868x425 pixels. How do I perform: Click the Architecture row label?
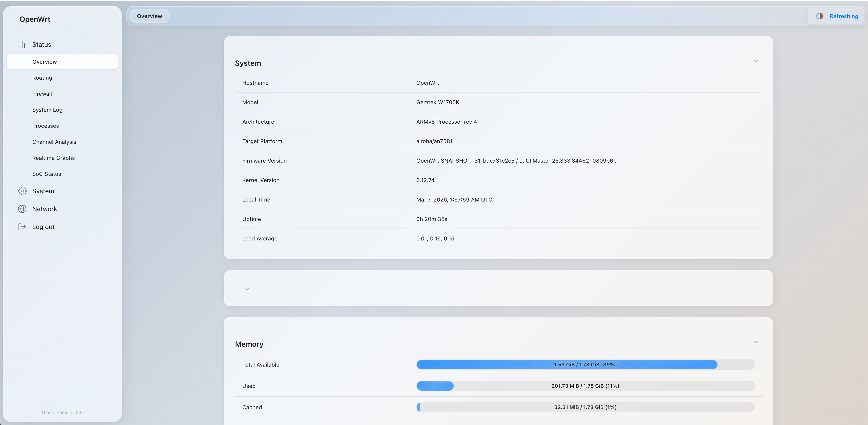point(258,122)
